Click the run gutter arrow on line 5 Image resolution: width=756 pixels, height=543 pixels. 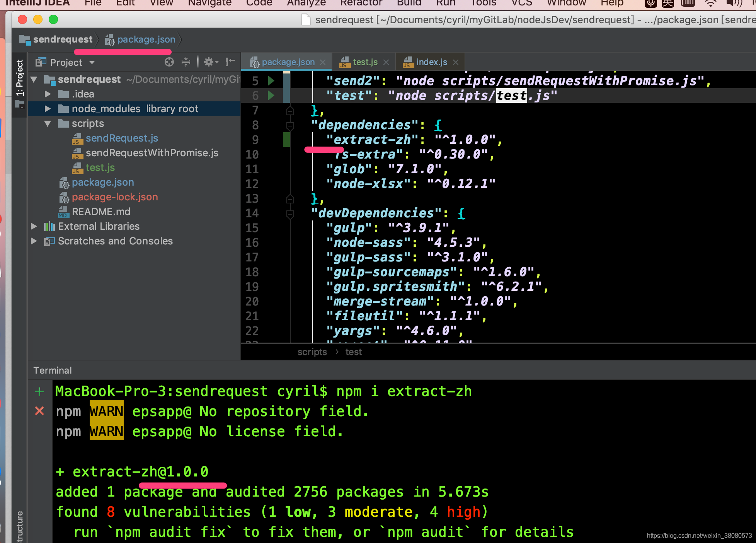click(x=271, y=80)
